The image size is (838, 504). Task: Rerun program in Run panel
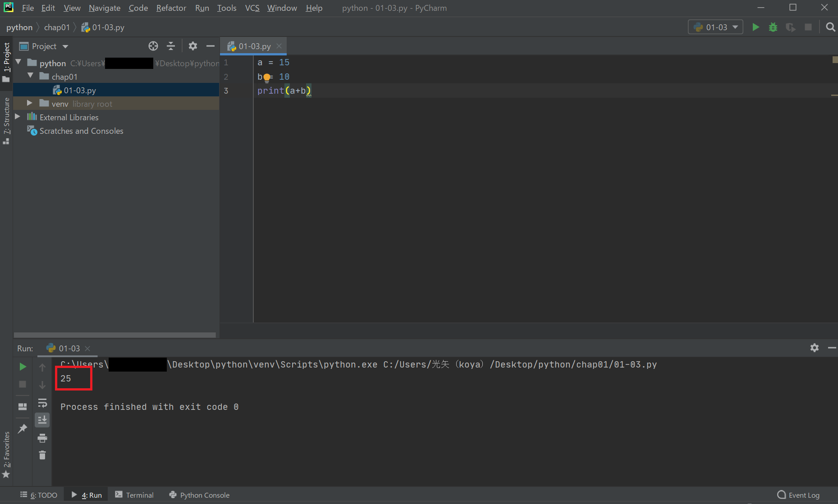(x=23, y=367)
